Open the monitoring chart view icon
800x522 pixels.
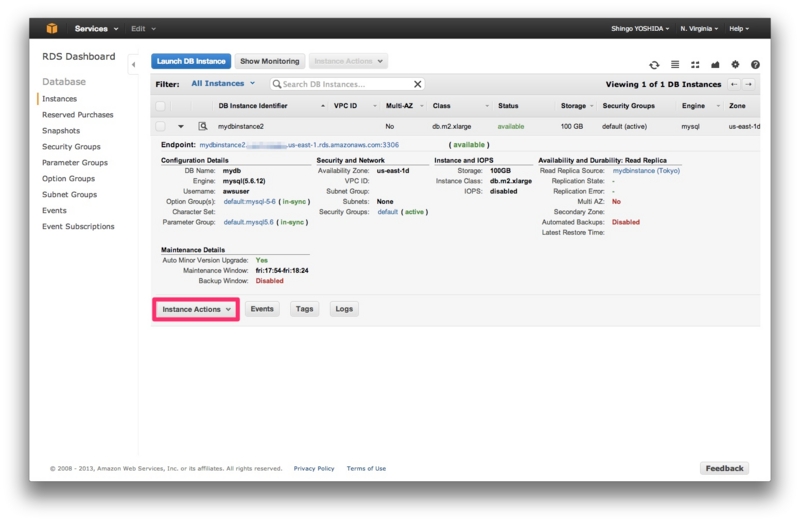tap(715, 64)
